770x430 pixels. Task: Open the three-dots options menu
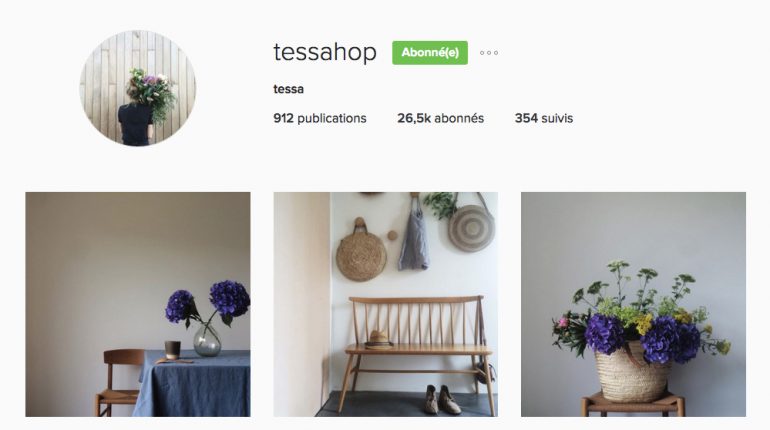coord(489,53)
